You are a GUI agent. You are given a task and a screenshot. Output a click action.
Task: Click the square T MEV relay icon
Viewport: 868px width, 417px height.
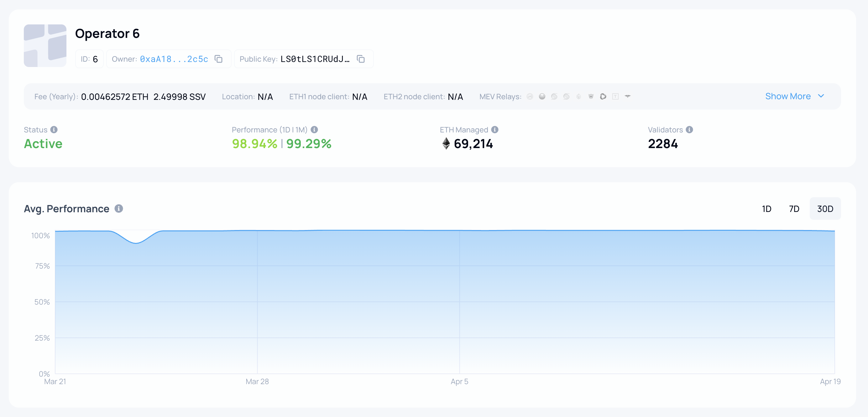pyautogui.click(x=615, y=97)
